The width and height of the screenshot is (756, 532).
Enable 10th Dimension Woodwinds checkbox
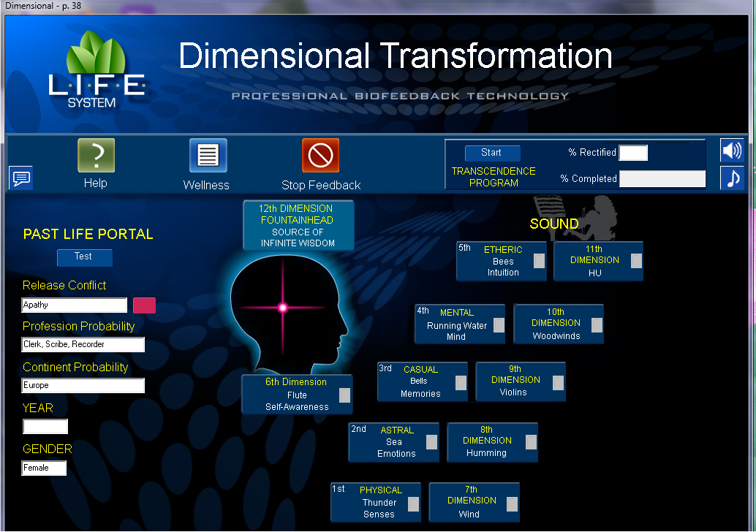coord(597,324)
